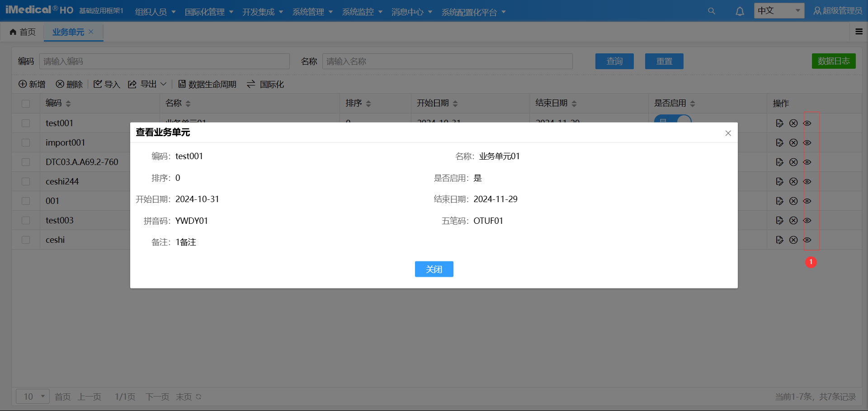This screenshot has width=868, height=411.
Task: Open 超级管理员 user account
Action: tap(838, 11)
